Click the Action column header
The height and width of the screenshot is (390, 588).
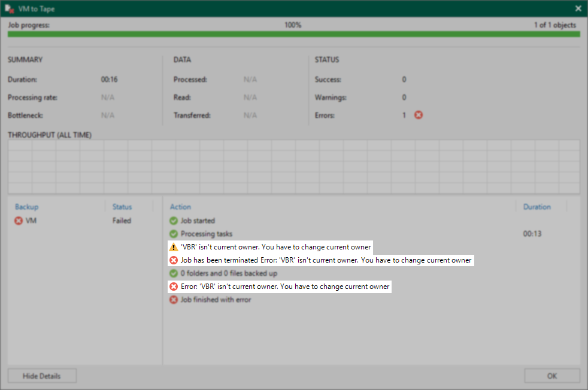180,207
